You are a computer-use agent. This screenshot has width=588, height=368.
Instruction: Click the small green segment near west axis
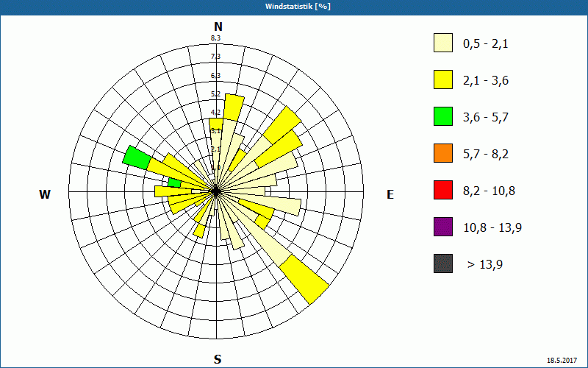coord(174,183)
